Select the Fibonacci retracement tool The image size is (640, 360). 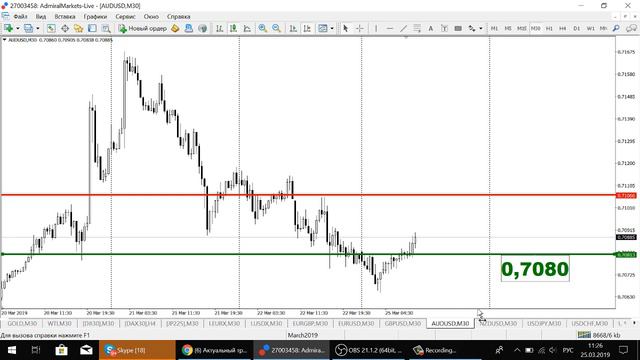pos(417,28)
